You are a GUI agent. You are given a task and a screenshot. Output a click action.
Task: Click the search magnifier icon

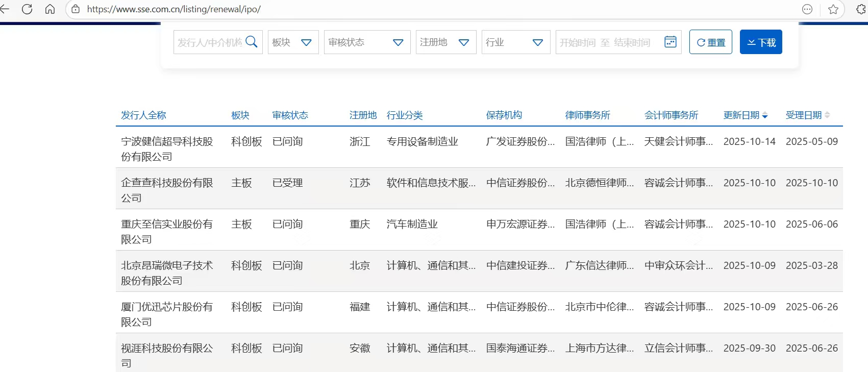point(252,42)
